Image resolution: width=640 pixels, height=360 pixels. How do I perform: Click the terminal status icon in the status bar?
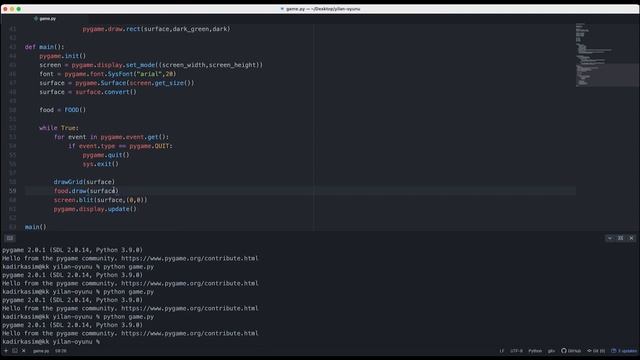pyautogui.click(x=15, y=351)
